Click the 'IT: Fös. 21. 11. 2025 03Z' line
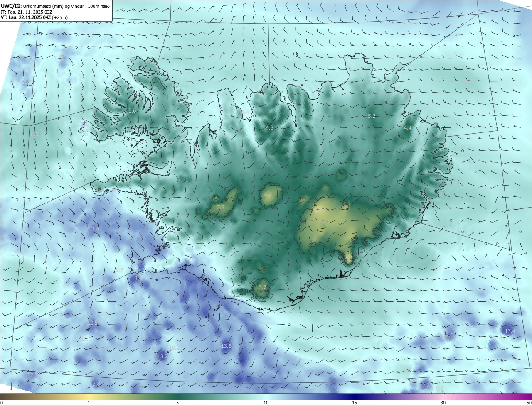The width and height of the screenshot is (532, 406). point(26,12)
